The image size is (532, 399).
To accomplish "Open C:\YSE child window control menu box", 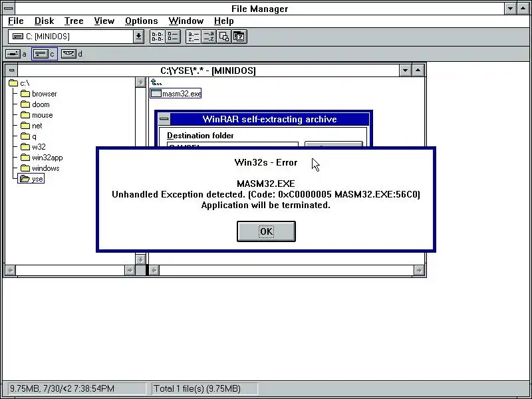I will 11,70.
